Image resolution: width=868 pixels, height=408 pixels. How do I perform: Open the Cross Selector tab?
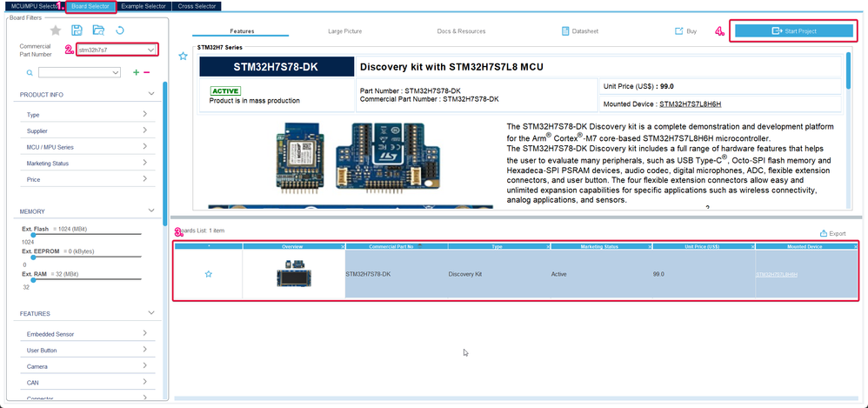coord(197,6)
